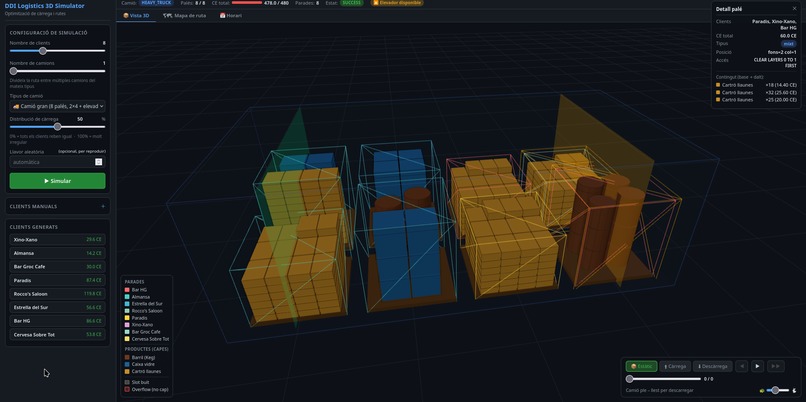Click the Distribució de càrrega slider handle

tap(58, 126)
